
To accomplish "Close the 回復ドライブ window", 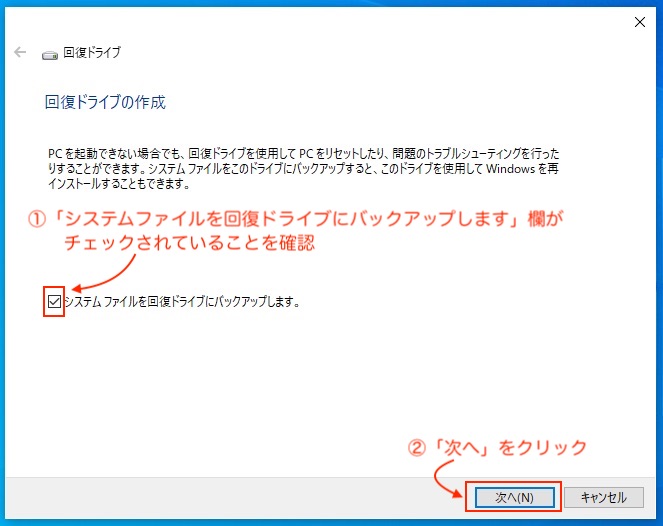I will (x=640, y=22).
